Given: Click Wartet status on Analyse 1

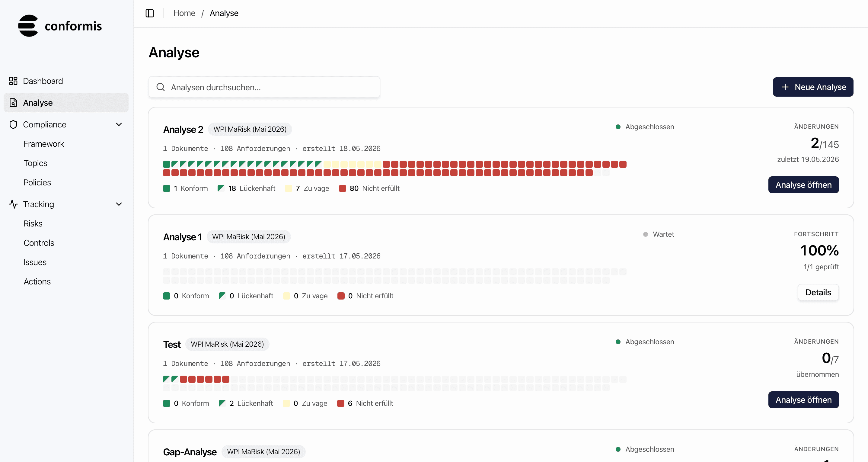Looking at the screenshot, I should click(x=659, y=234).
